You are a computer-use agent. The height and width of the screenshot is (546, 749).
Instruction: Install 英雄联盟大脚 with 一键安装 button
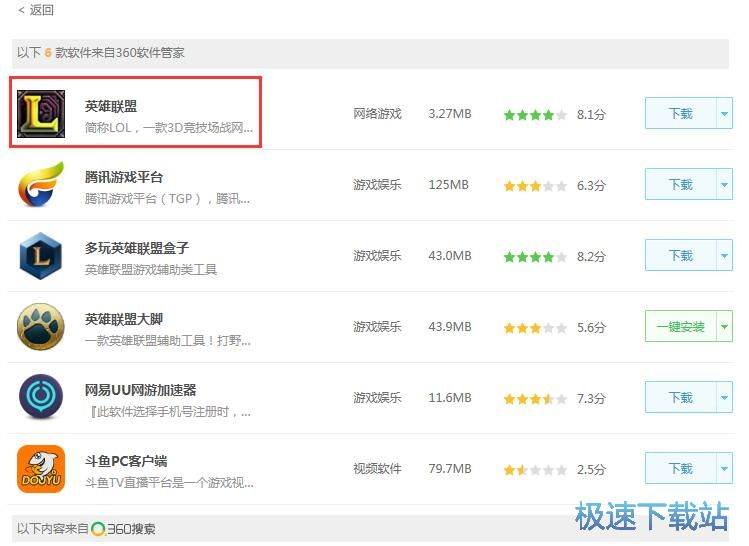[x=680, y=327]
